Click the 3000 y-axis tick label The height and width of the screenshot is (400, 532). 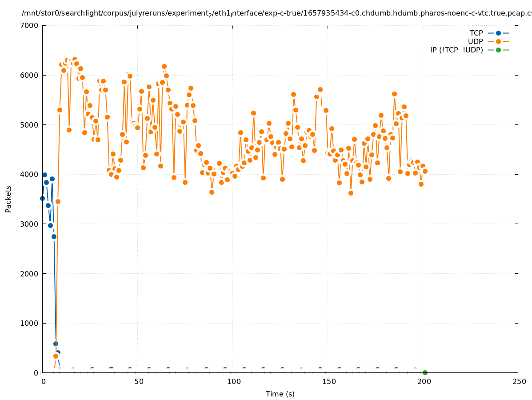click(x=30, y=224)
